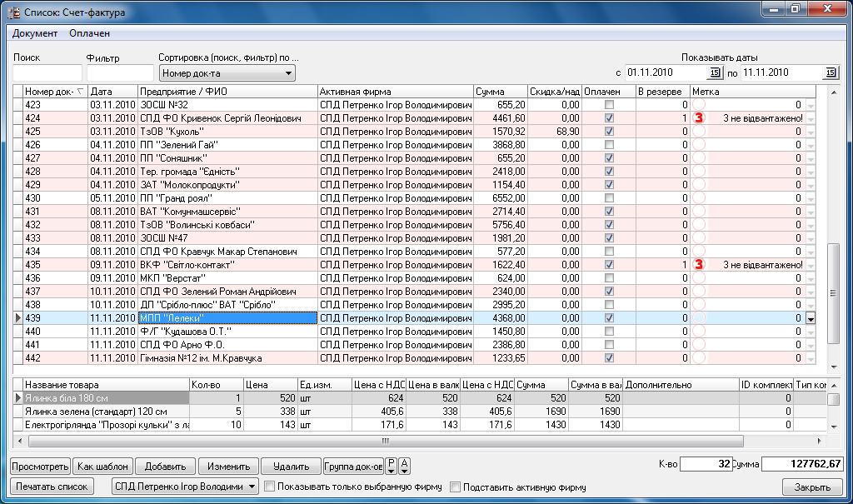Toggle Оплачен checkbox for invoice 442
This screenshot has width=853, height=504.
click(x=609, y=358)
